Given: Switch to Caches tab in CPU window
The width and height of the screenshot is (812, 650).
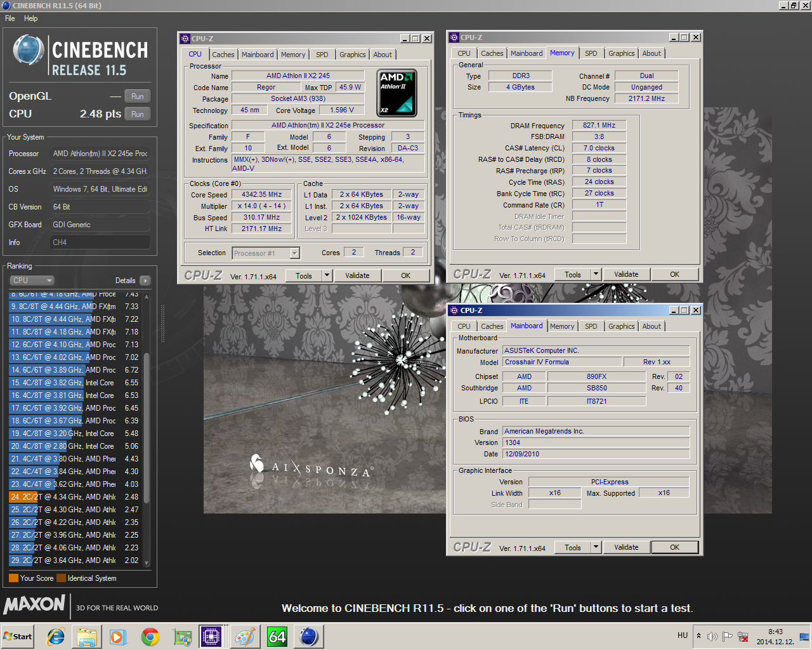Looking at the screenshot, I should pyautogui.click(x=223, y=55).
